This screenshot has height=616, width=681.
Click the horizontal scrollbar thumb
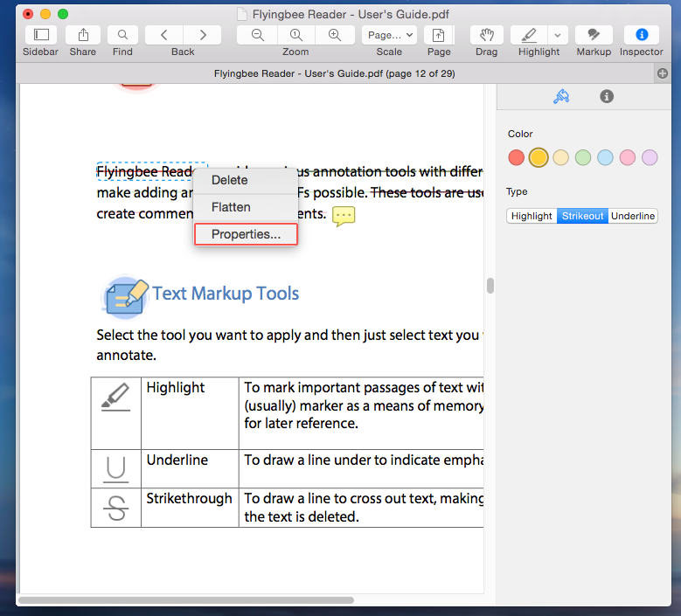click(186, 600)
